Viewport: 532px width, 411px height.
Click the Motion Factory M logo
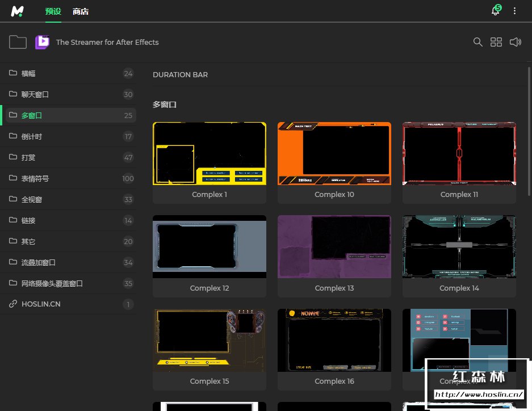[17, 11]
